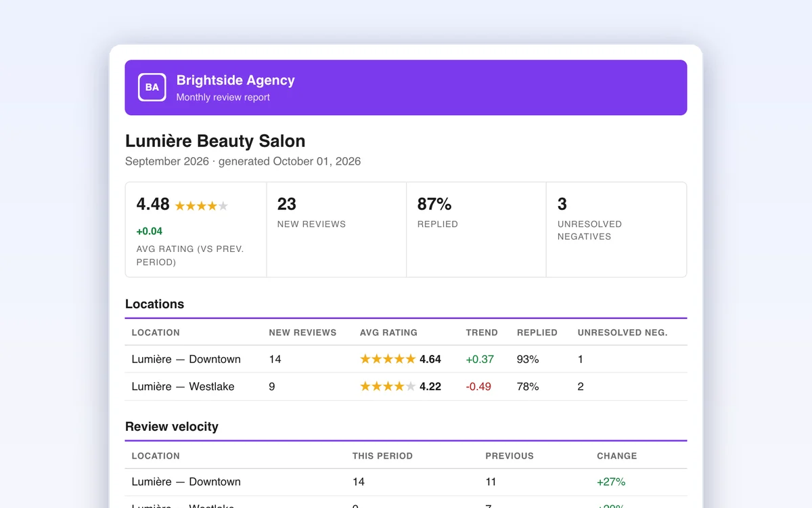The width and height of the screenshot is (812, 508).
Task: Click the stars beside 4.22
Action: pos(388,387)
